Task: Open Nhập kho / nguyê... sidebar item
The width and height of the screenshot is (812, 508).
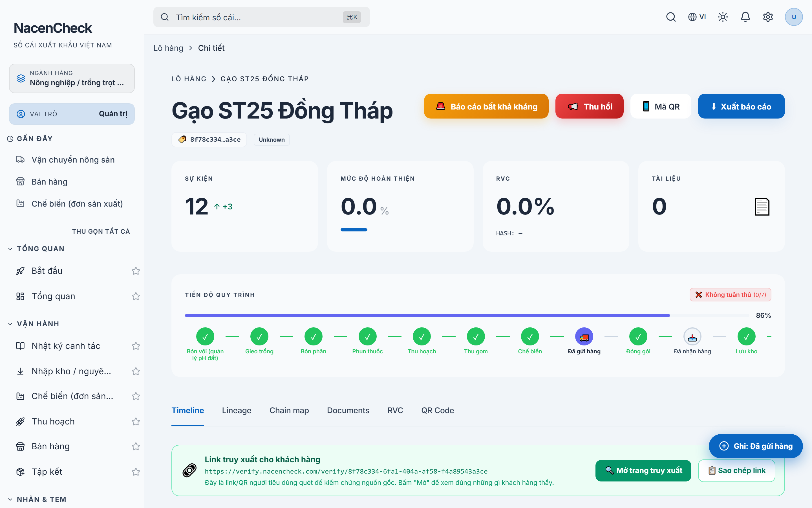Action: pyautogui.click(x=71, y=371)
